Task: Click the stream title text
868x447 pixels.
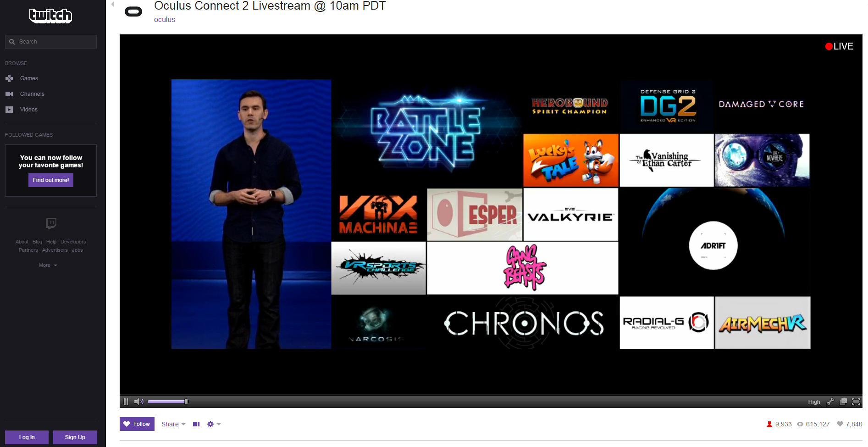Action: coord(270,6)
